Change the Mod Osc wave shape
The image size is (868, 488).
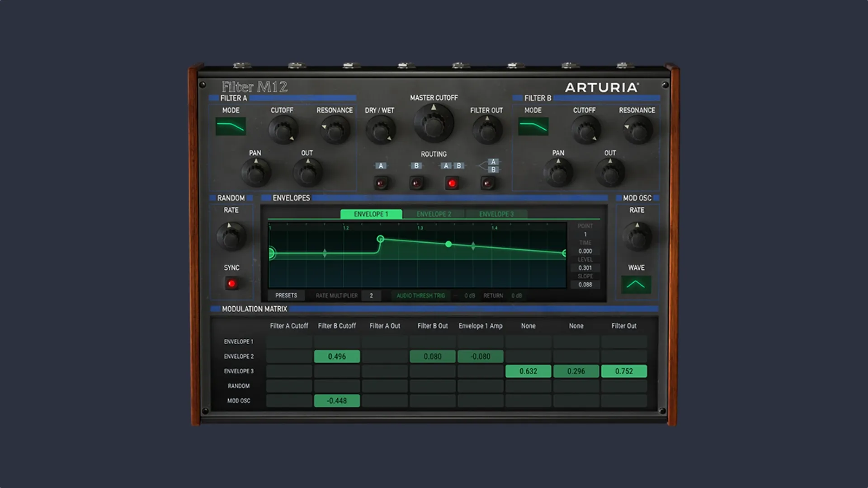[x=637, y=285]
